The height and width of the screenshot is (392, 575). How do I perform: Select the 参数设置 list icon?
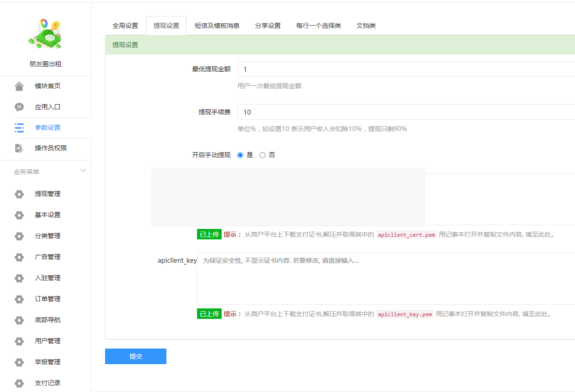(x=19, y=127)
